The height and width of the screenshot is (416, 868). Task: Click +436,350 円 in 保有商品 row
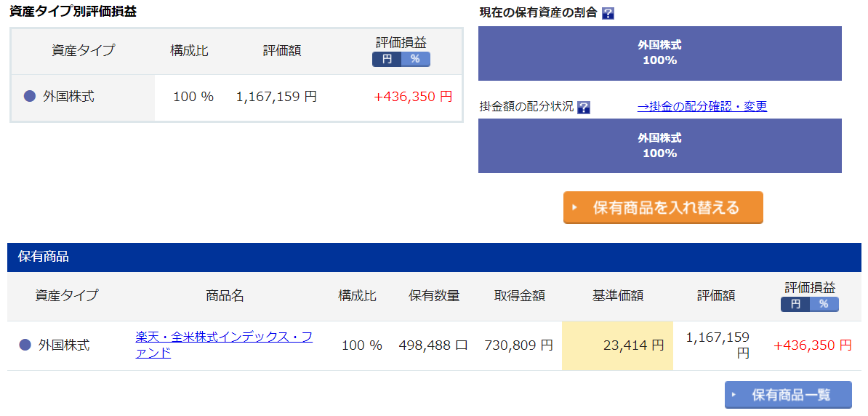click(813, 345)
